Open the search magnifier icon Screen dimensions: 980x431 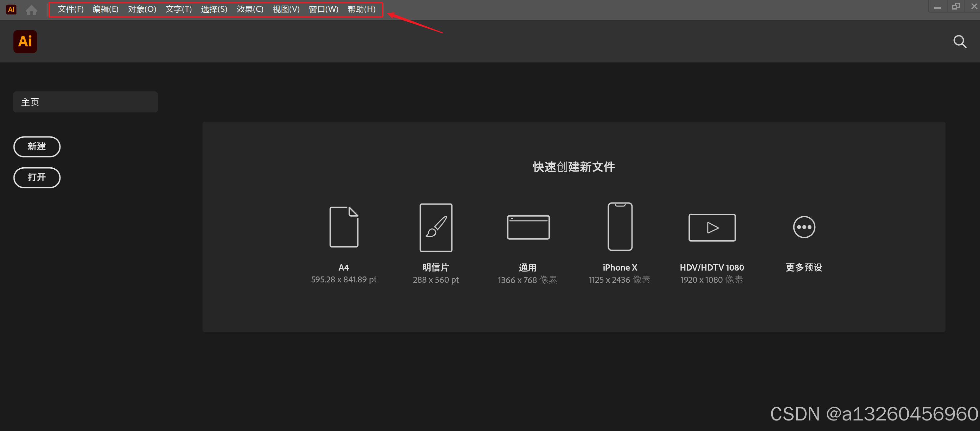[960, 41]
